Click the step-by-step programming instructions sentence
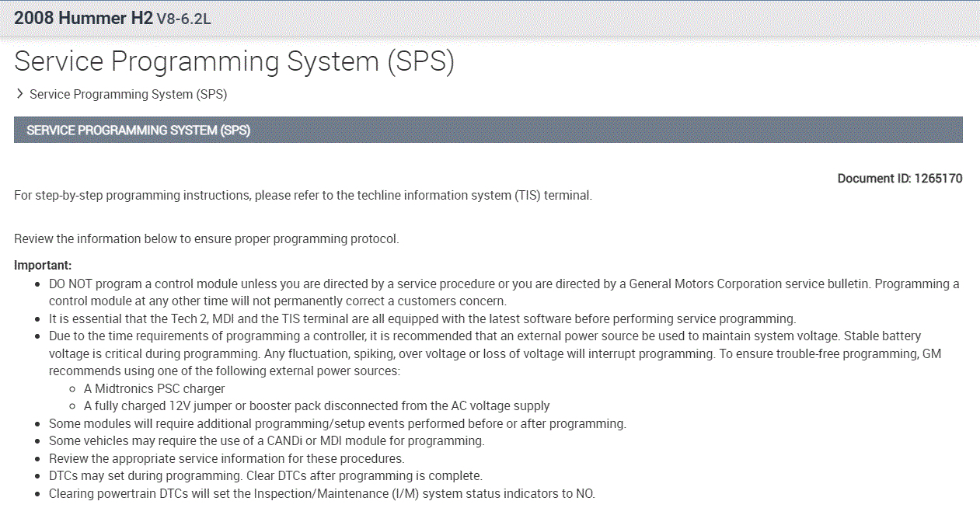 point(303,196)
